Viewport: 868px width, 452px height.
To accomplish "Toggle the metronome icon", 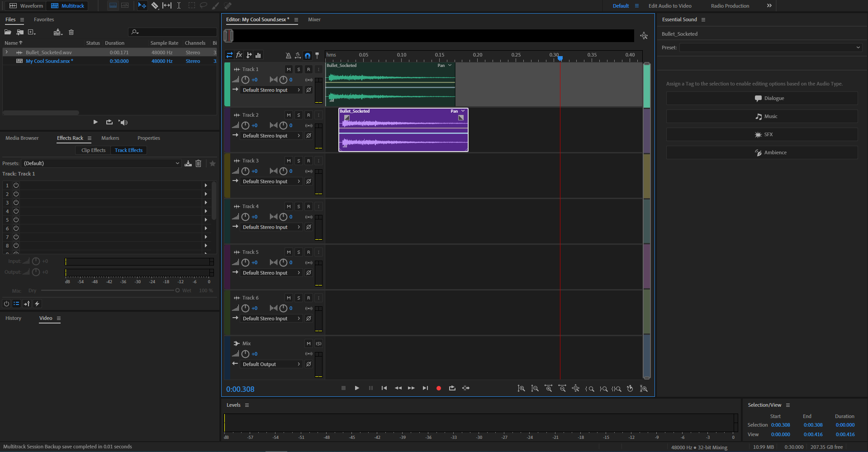I will pyautogui.click(x=288, y=55).
